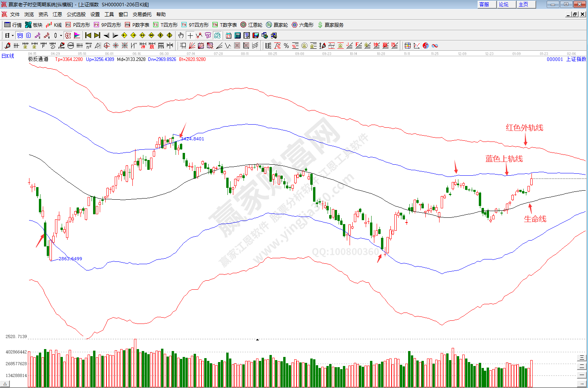Screen dimensions: 588x388
Task: Open the 公式选股 menu
Action: [x=76, y=14]
